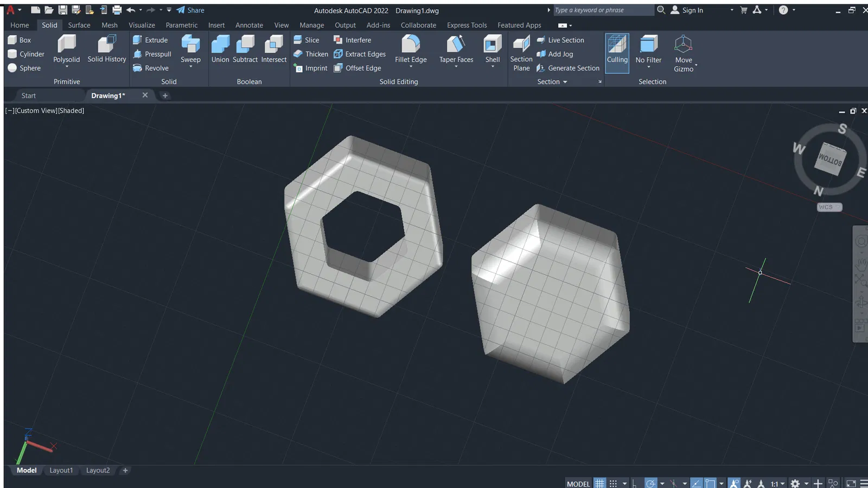Open a new drawing tab with plus
The height and width of the screenshot is (488, 868).
(165, 95)
